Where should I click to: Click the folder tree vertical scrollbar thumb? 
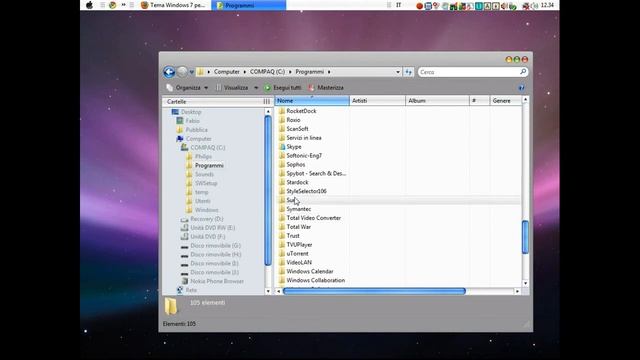(268, 191)
